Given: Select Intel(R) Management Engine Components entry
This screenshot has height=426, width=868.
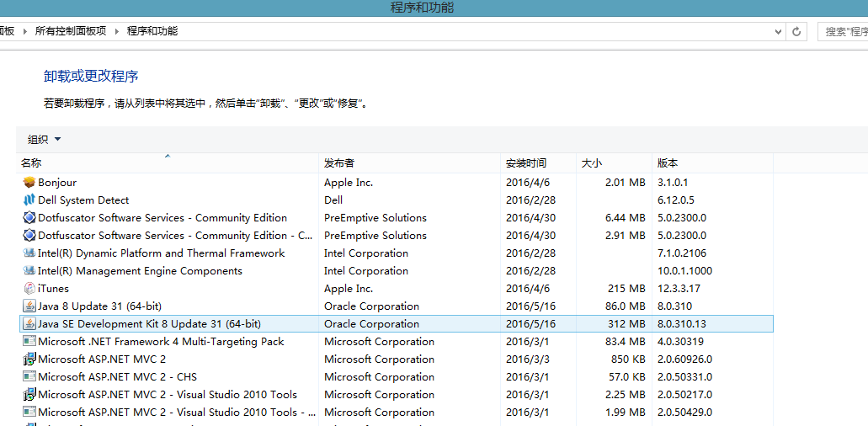Looking at the screenshot, I should [140, 270].
